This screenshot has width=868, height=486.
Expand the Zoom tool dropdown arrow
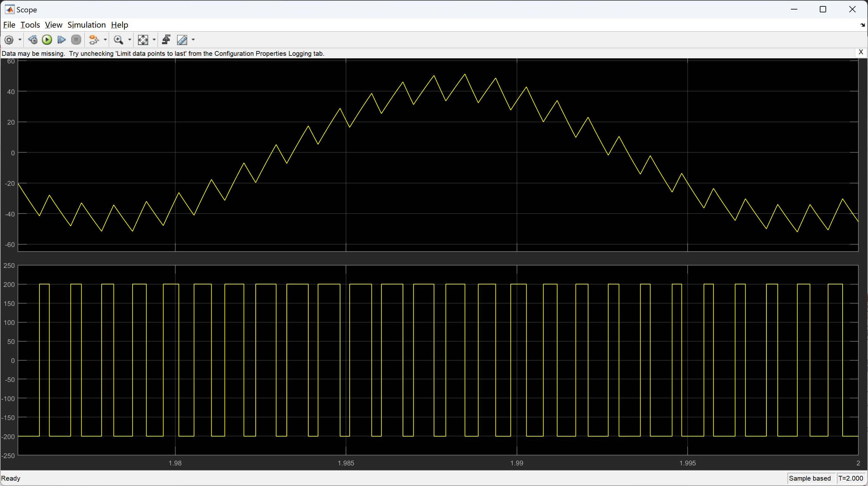(x=129, y=40)
